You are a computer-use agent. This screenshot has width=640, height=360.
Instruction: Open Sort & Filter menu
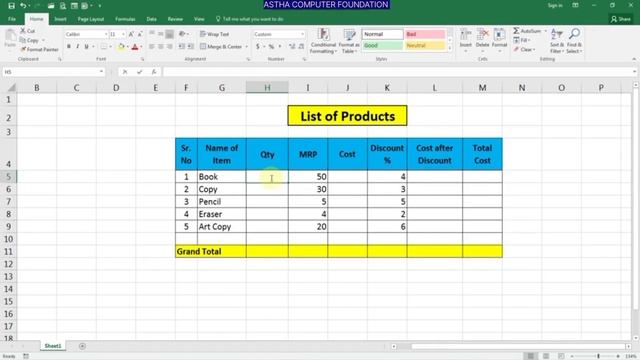pyautogui.click(x=557, y=41)
